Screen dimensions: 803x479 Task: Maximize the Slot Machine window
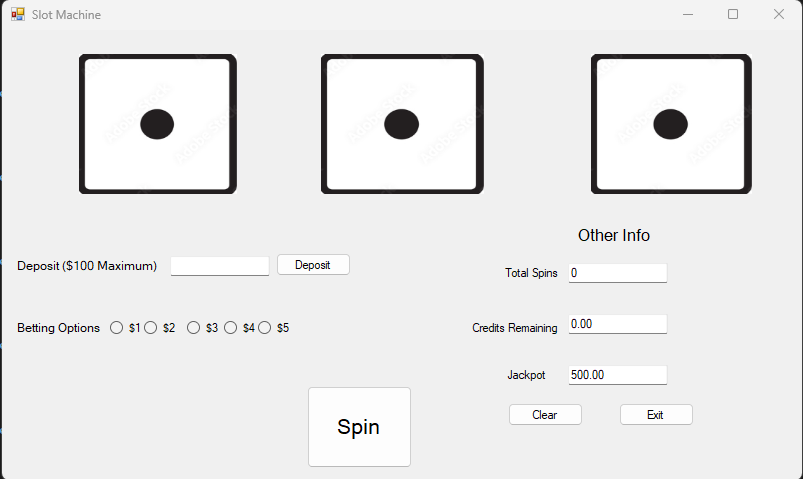(733, 15)
